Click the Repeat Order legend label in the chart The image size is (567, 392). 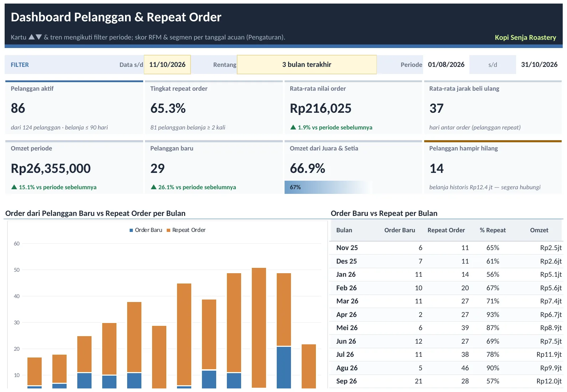tap(189, 230)
